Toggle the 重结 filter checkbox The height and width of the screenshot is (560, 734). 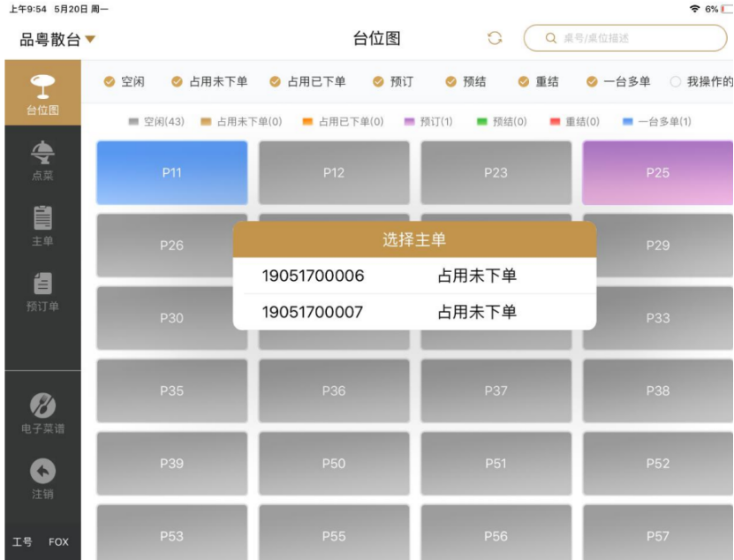(524, 82)
